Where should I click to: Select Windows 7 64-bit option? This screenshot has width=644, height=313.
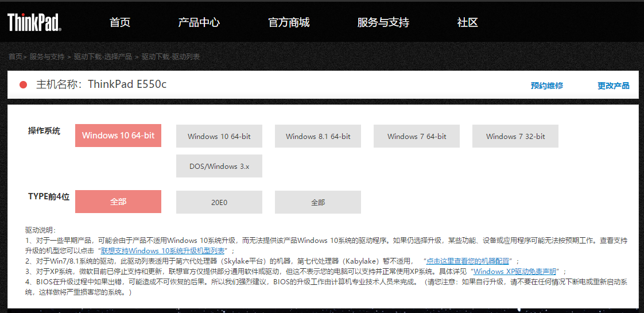pos(417,136)
